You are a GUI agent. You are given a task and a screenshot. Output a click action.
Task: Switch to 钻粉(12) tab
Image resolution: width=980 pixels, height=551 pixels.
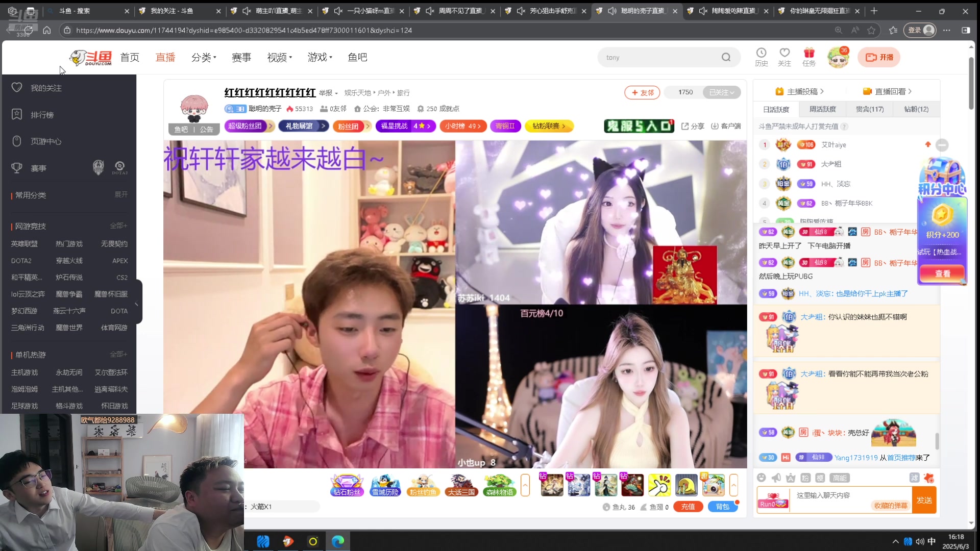pos(916,109)
